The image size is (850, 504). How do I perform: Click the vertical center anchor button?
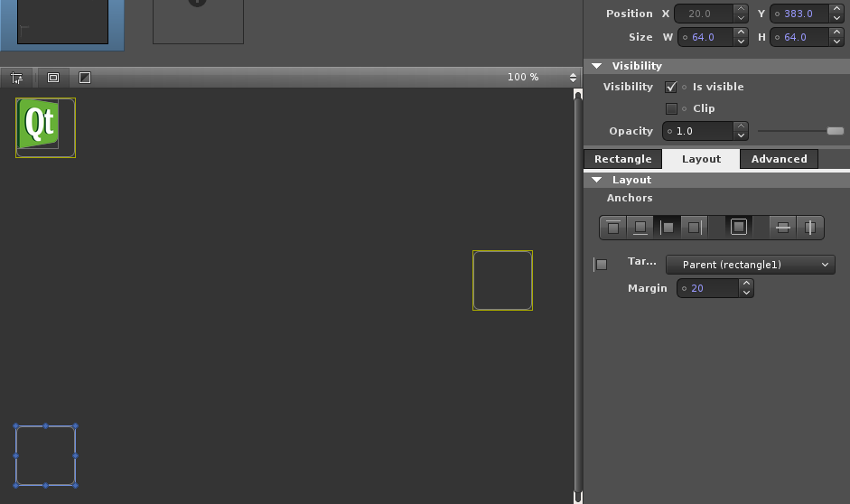coord(783,228)
